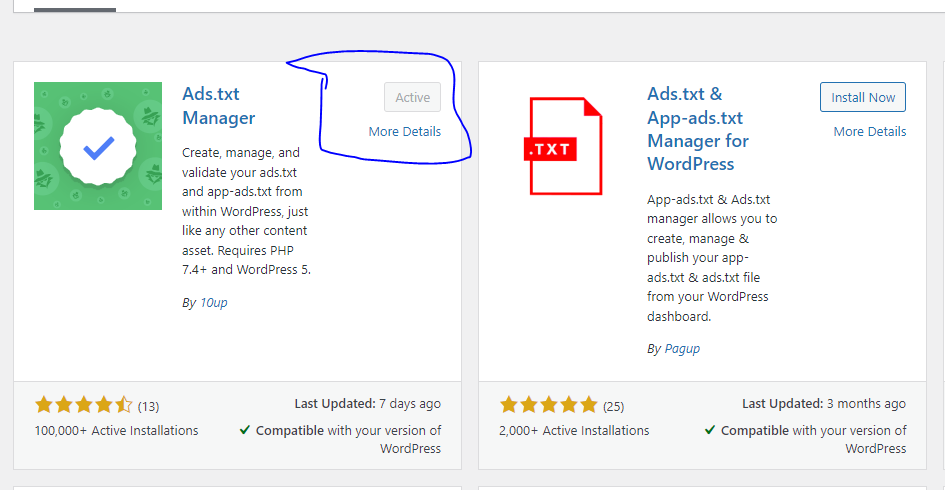This screenshot has height=490, width=945.
Task: Click the Ads.txt Manager plugin icon
Action: click(x=98, y=146)
